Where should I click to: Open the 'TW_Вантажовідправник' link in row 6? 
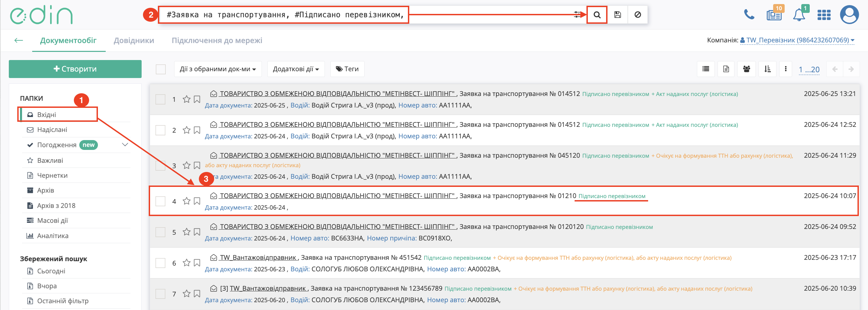pos(259,258)
